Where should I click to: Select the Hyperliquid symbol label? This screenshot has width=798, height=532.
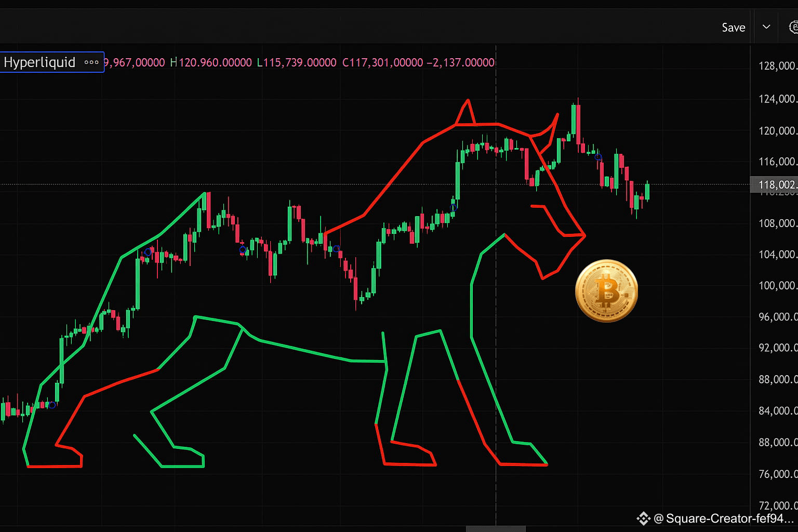pyautogui.click(x=39, y=62)
